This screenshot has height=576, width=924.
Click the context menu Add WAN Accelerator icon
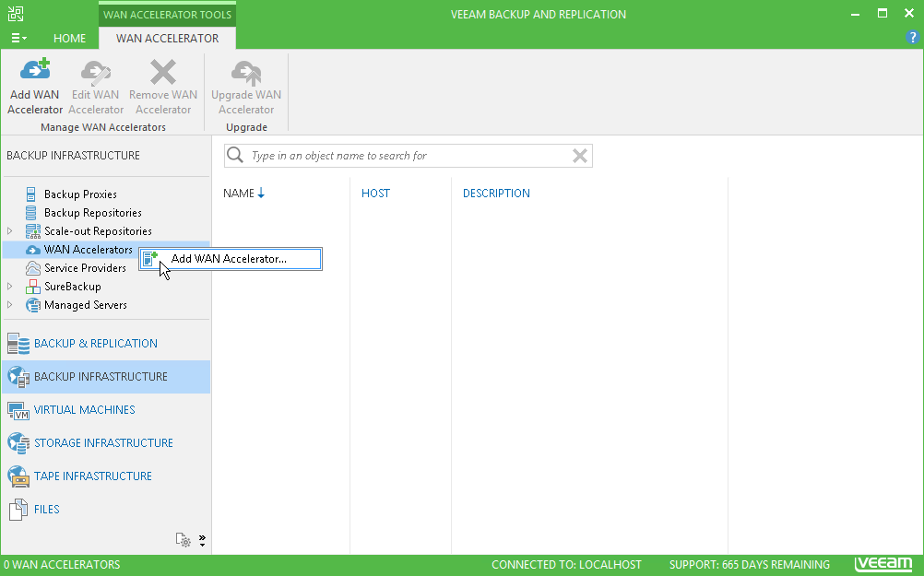151,259
